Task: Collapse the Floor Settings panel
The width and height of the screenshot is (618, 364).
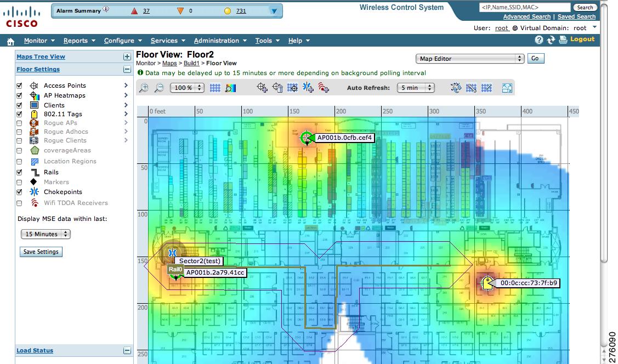Action: click(x=127, y=69)
